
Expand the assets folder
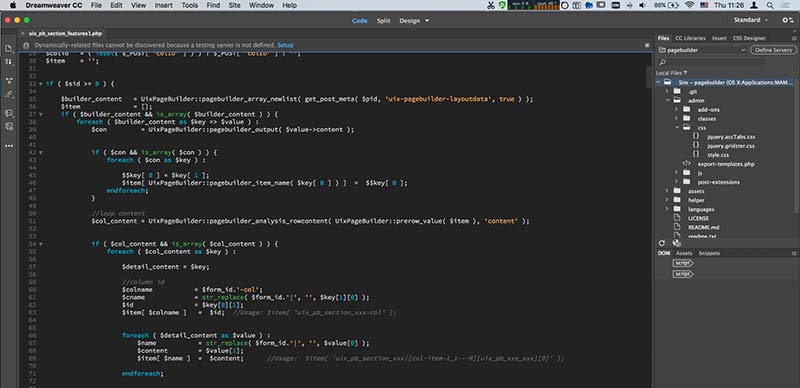pos(667,191)
